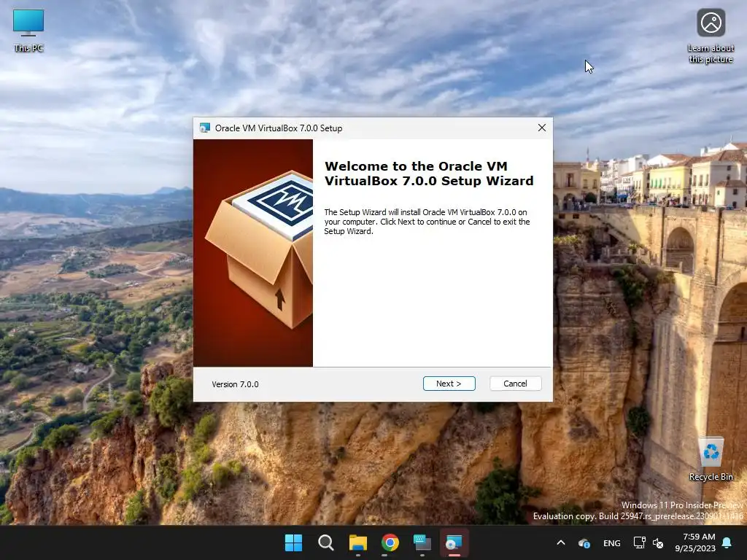
Task: Show hidden system tray icons
Action: [561, 542]
